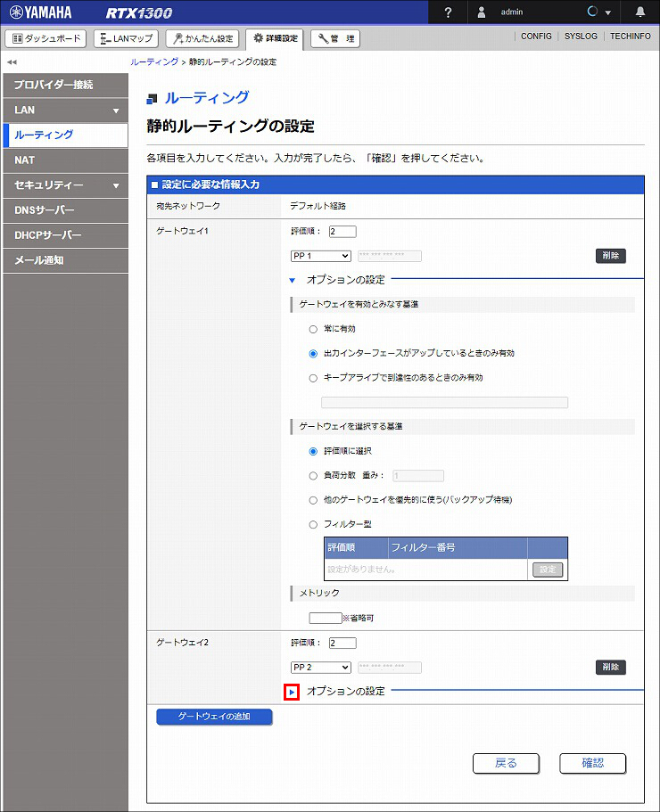Open the TECHINFO link

(x=630, y=37)
